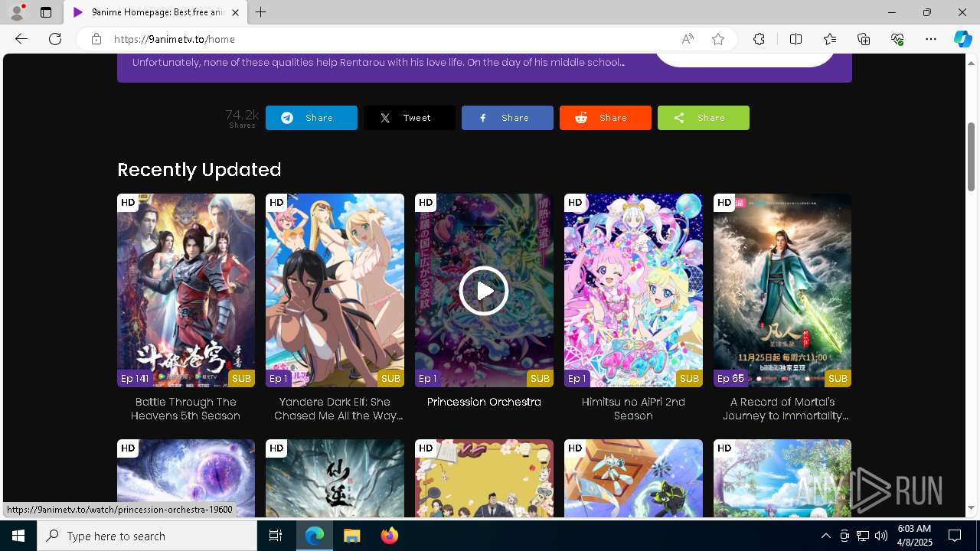Click scrollbar down arrow

pos(971,508)
